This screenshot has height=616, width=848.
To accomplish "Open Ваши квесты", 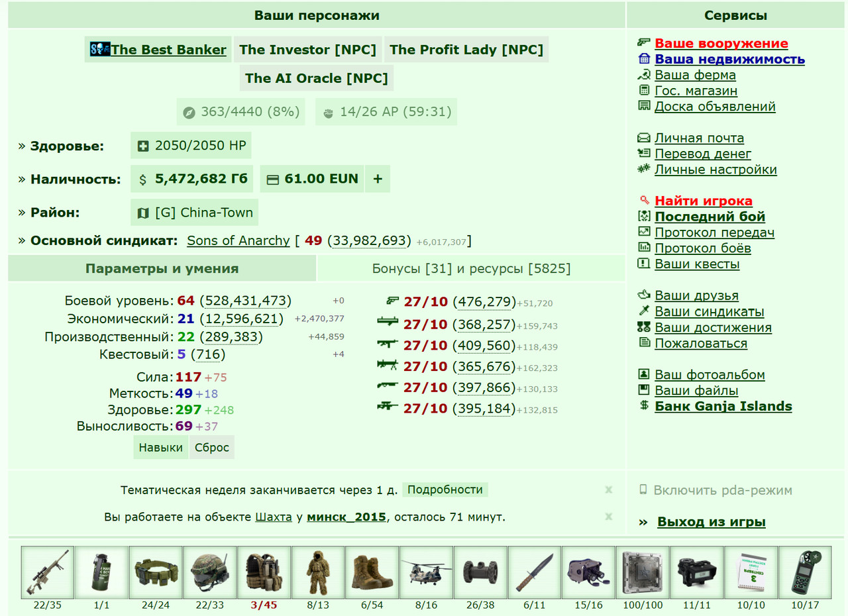I will (x=697, y=264).
